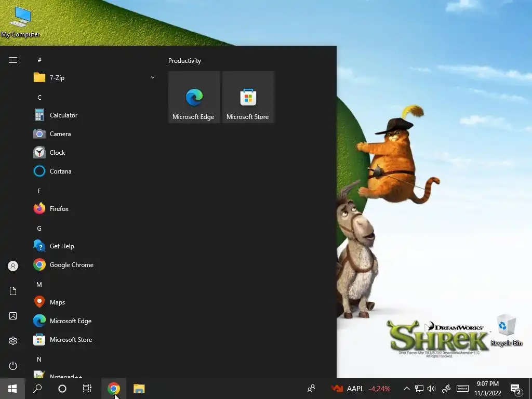Start Cortana from the app list

(x=94, y=171)
